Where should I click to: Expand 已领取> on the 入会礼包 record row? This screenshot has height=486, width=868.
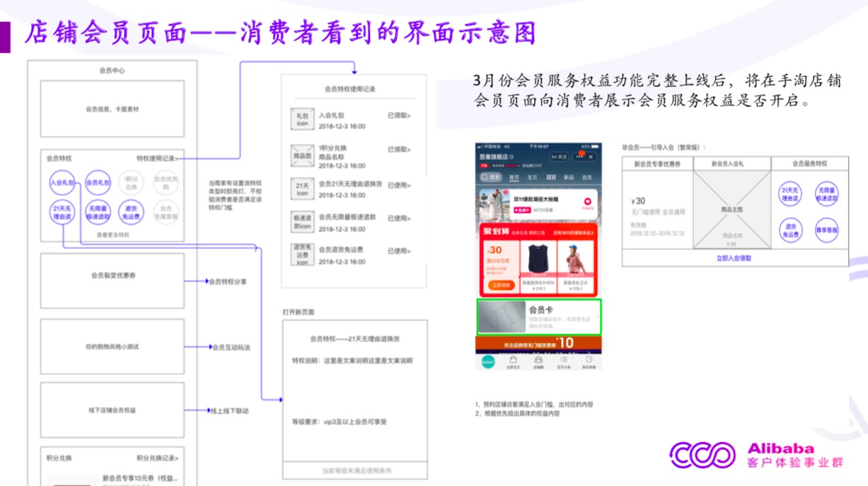coord(399,115)
